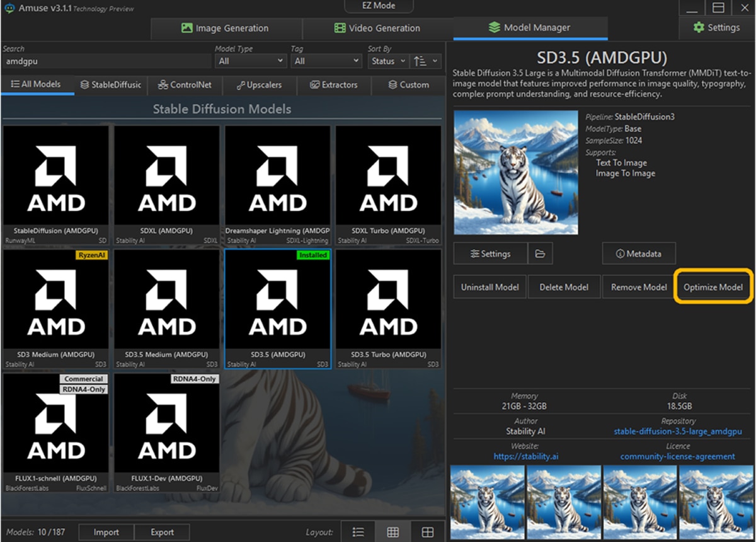The image size is (756, 542).
Task: Go to the Upscalers category tab
Action: pos(260,84)
